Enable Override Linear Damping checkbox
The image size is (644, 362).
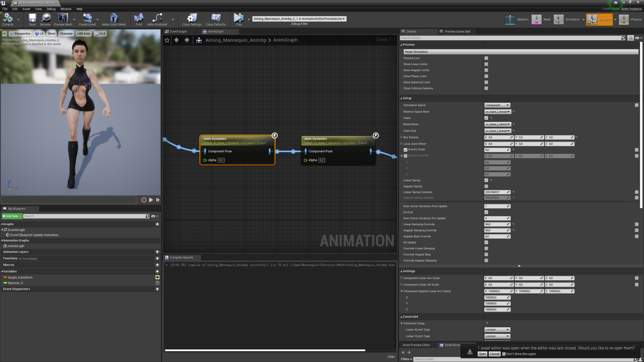tap(486, 248)
